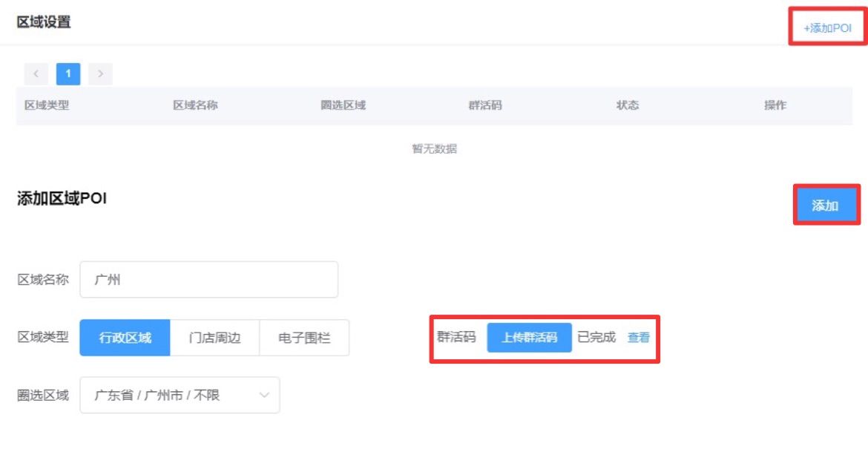Click the 区域名称 column header
The image size is (868, 452).
(195, 105)
